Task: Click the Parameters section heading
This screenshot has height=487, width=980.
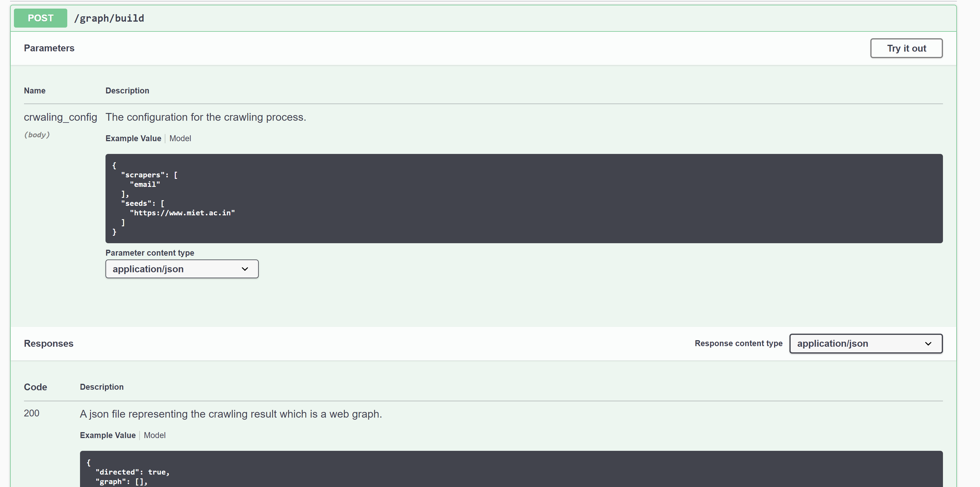Action: tap(49, 48)
